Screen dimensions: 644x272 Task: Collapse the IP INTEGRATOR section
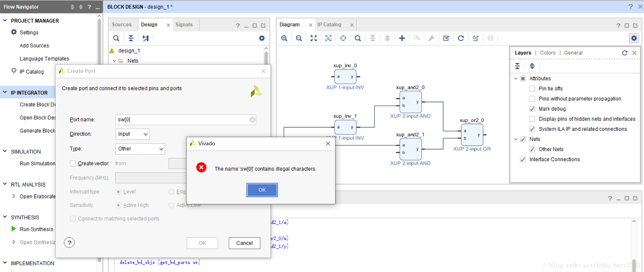[x=5, y=92]
